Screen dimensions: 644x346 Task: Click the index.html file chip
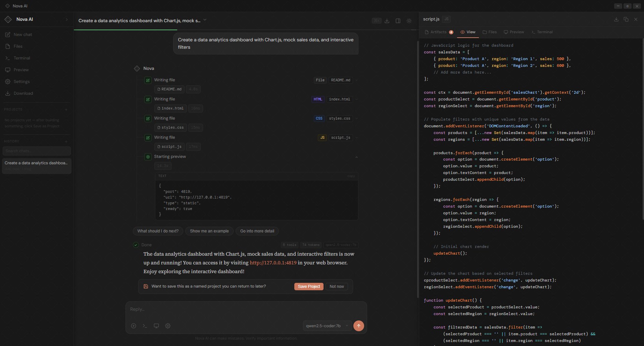[170, 109]
